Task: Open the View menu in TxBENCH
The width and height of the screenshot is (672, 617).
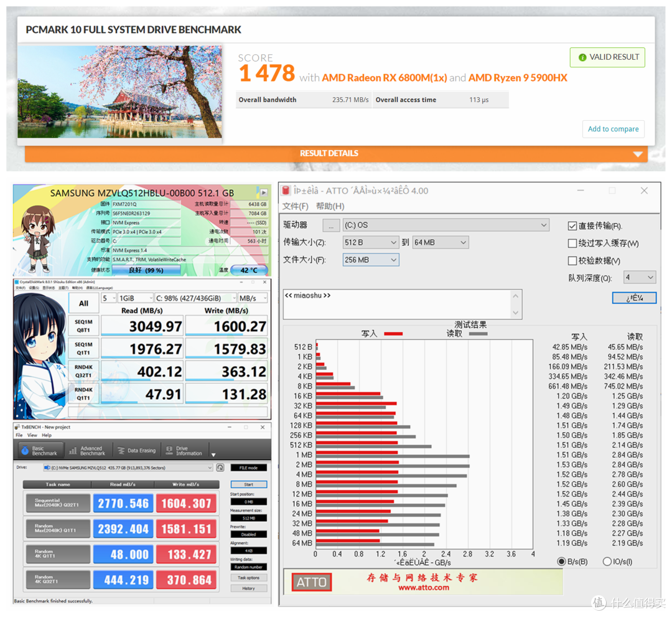Action: pyautogui.click(x=32, y=435)
